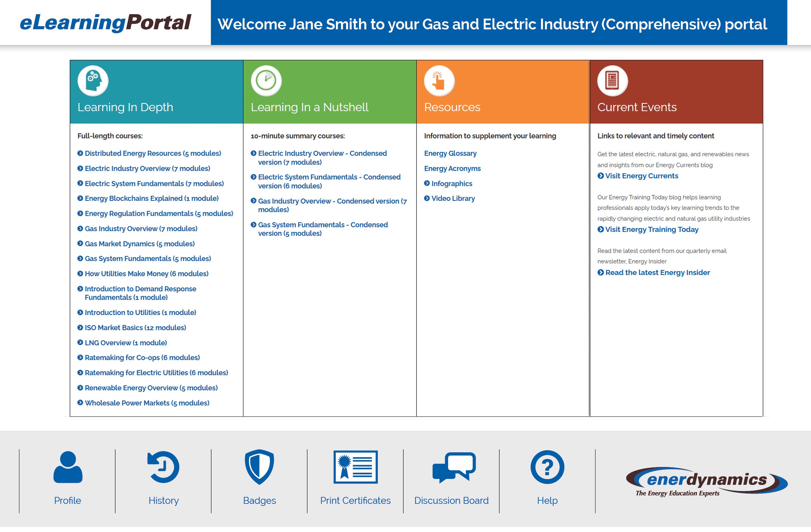
Task: Open Gas System Fundamentals - Condensed version
Action: pyautogui.click(x=323, y=229)
